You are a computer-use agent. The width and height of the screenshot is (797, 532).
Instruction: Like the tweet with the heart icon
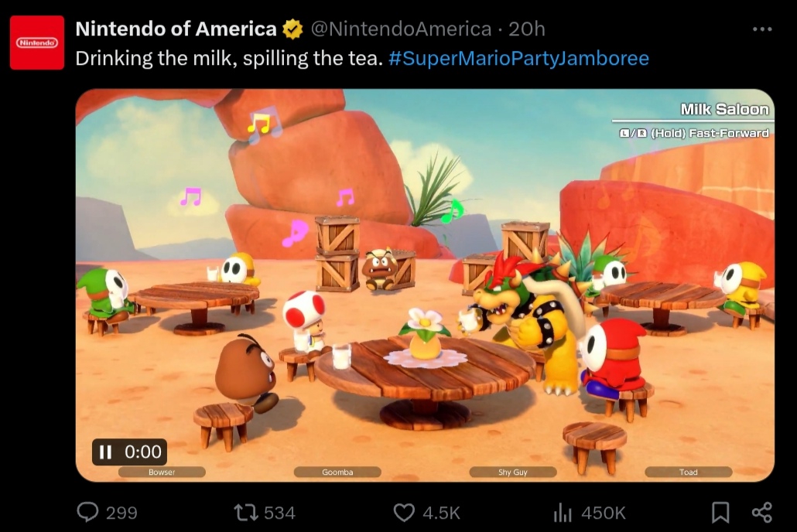(x=404, y=513)
